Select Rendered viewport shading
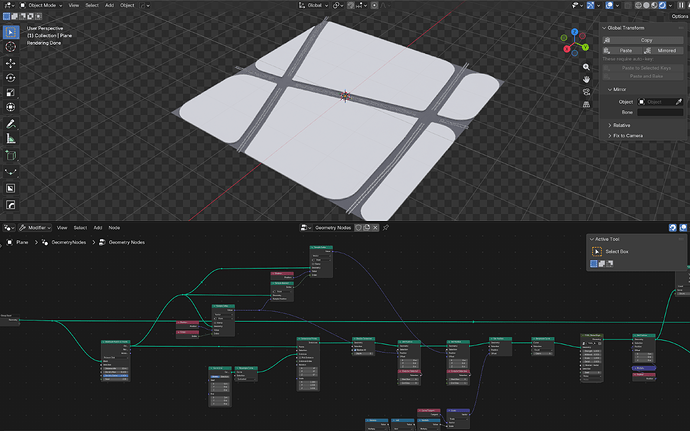 tap(662, 5)
